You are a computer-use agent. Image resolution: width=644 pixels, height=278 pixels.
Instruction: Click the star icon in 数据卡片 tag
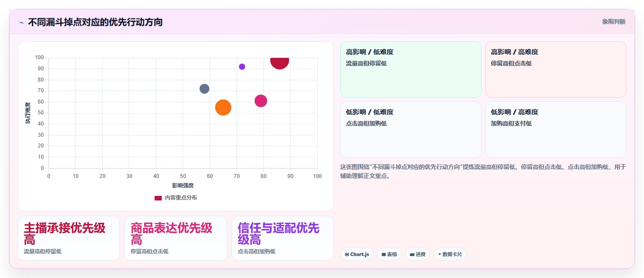[439, 254]
